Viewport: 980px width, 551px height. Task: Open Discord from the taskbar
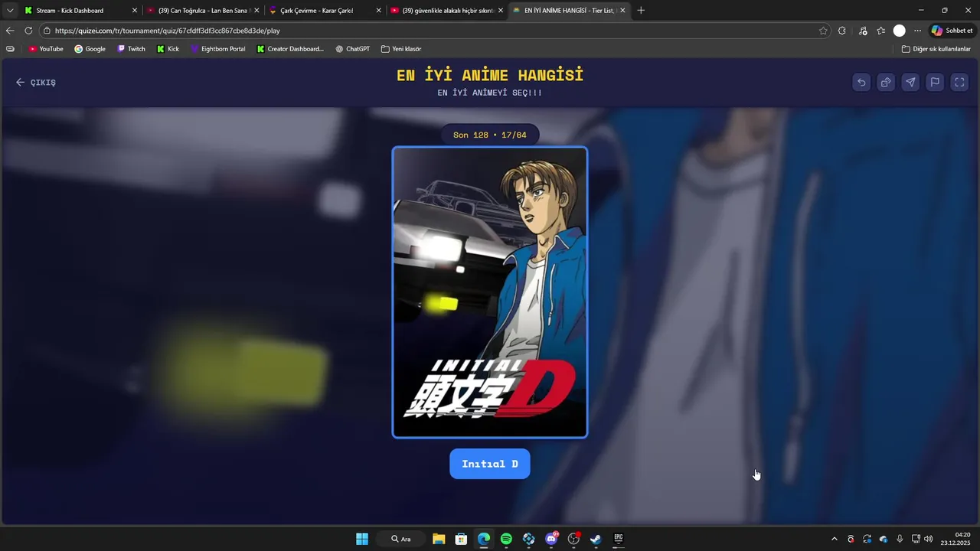tap(551, 539)
